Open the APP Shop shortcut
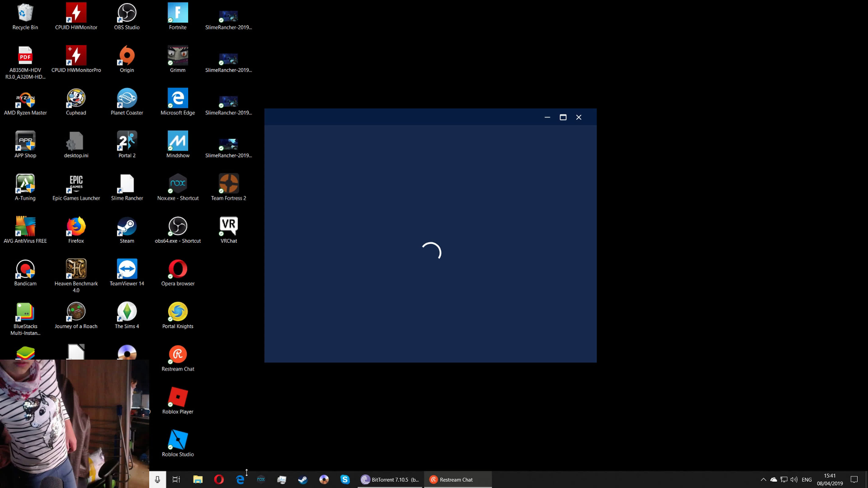This screenshot has width=868, height=488. tap(25, 145)
